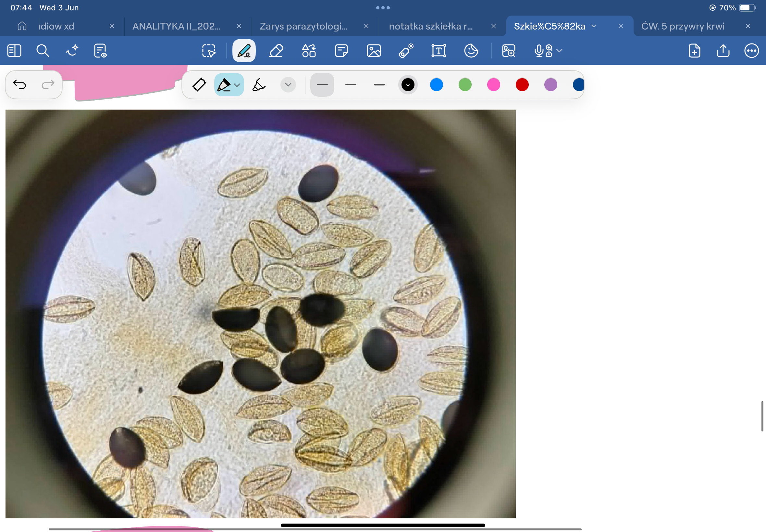The image size is (766, 532).
Task: Insert an image with the photo tool
Action: pyautogui.click(x=374, y=51)
